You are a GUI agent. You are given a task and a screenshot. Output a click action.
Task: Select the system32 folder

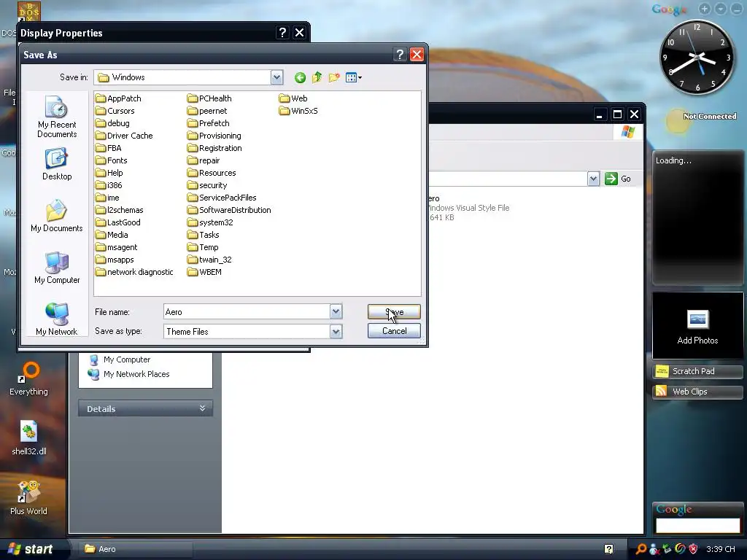211,222
